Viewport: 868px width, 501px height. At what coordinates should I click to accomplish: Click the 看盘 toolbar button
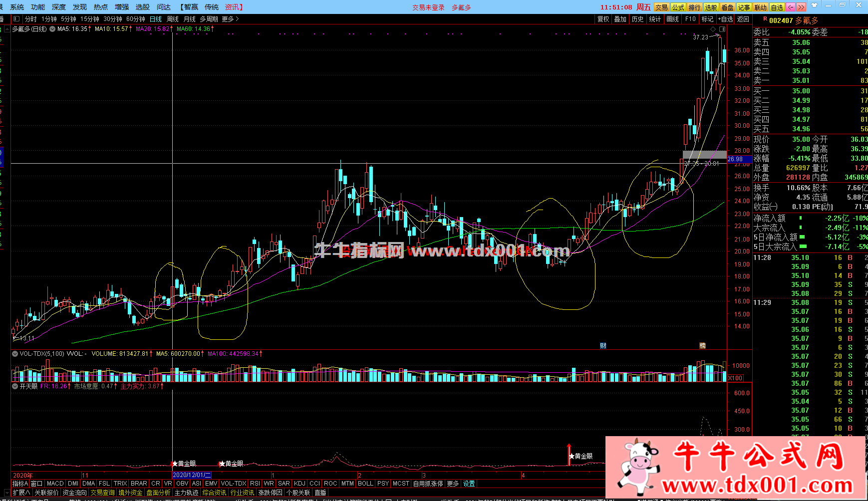tap(728, 7)
